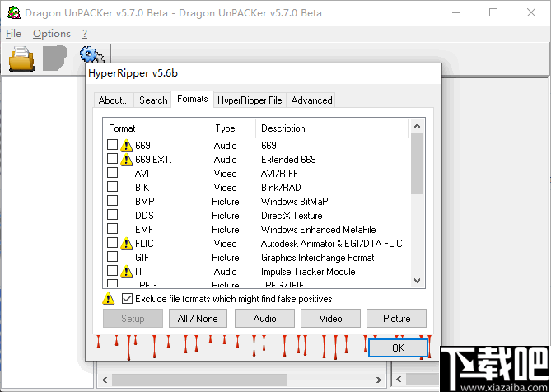Click the format list scroll up arrow

[417, 126]
